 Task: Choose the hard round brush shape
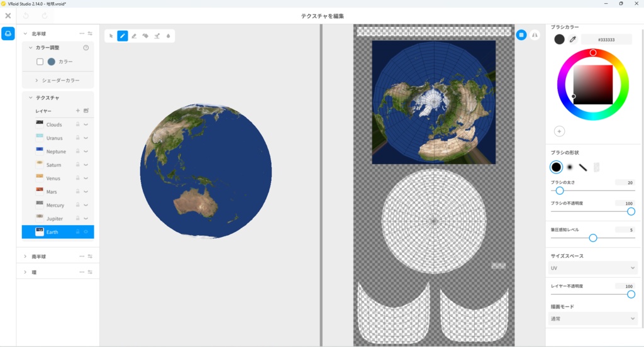pos(556,167)
